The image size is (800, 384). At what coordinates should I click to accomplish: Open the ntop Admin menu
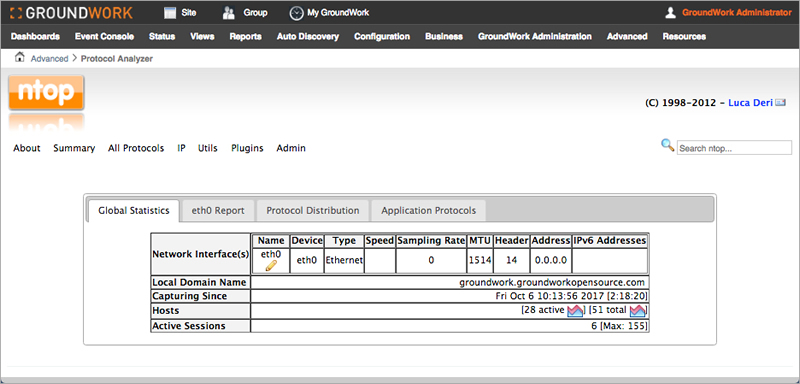[291, 148]
